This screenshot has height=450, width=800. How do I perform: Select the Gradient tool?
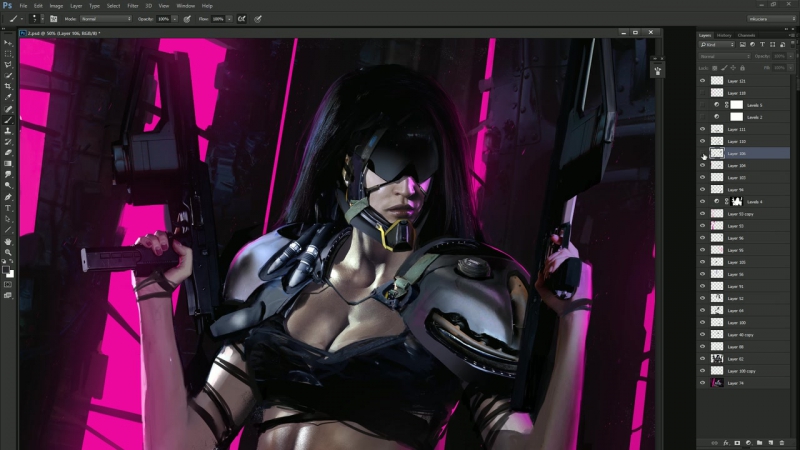(x=8, y=164)
